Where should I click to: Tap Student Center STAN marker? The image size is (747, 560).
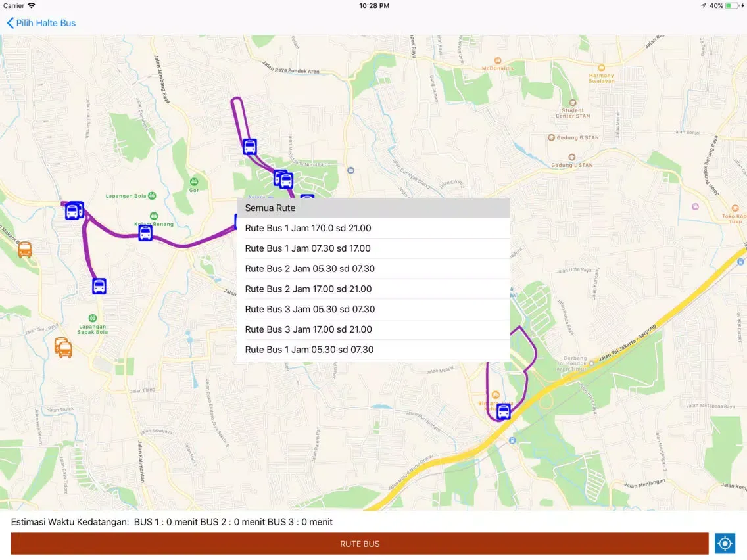click(x=573, y=103)
